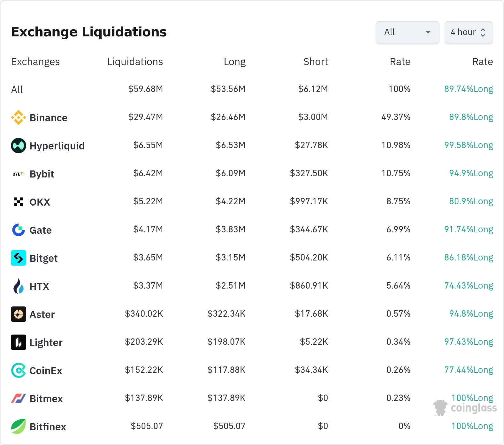Open the All symbols dropdown

pos(408,32)
